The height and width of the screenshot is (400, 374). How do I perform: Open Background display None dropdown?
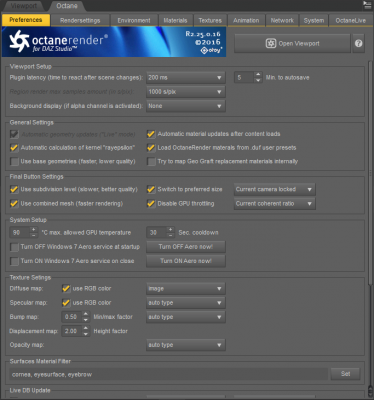(x=186, y=106)
